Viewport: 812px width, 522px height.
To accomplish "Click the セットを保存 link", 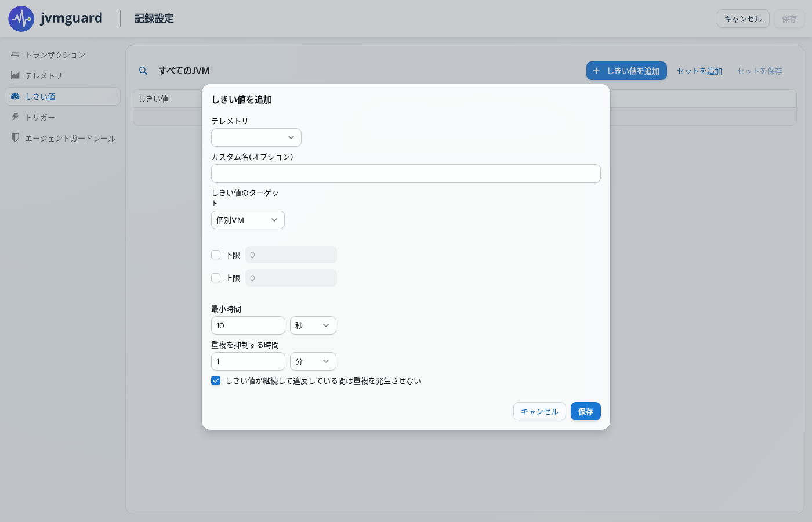I will (x=760, y=71).
